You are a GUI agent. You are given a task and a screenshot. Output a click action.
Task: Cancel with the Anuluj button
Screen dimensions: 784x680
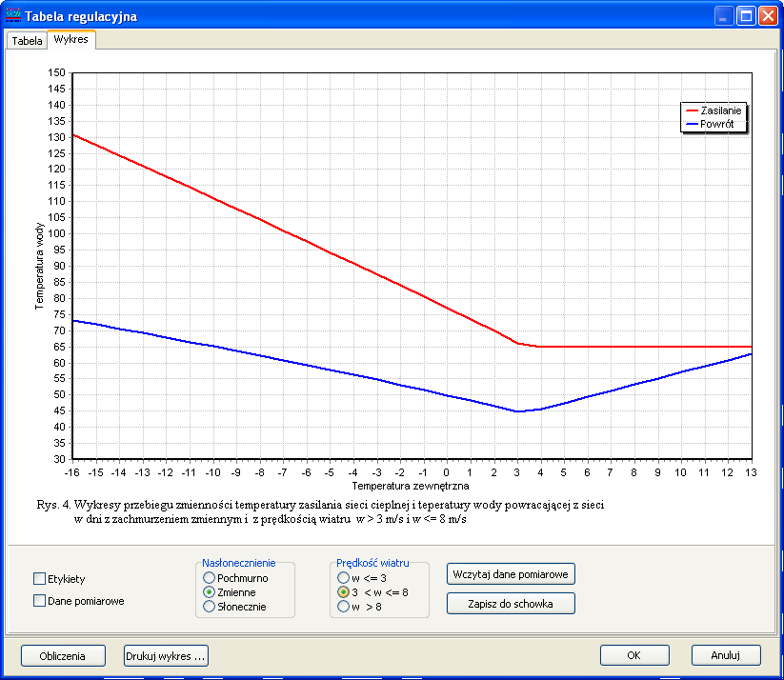[x=726, y=655]
